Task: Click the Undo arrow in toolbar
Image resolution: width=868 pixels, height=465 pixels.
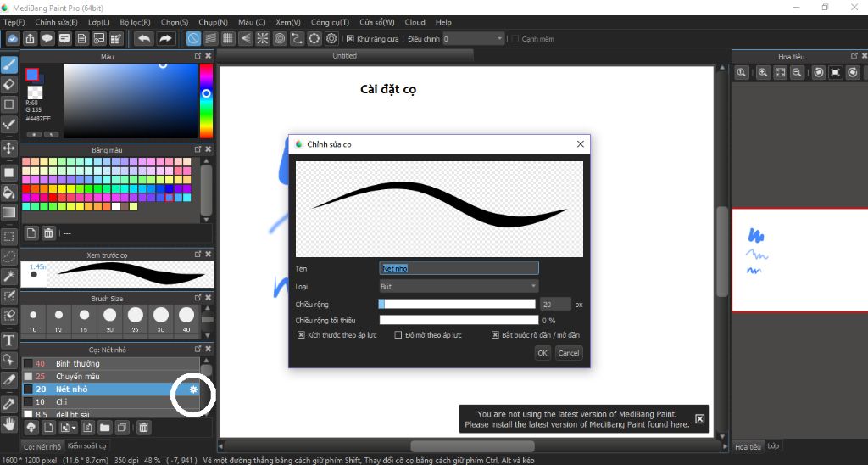Action: [144, 39]
